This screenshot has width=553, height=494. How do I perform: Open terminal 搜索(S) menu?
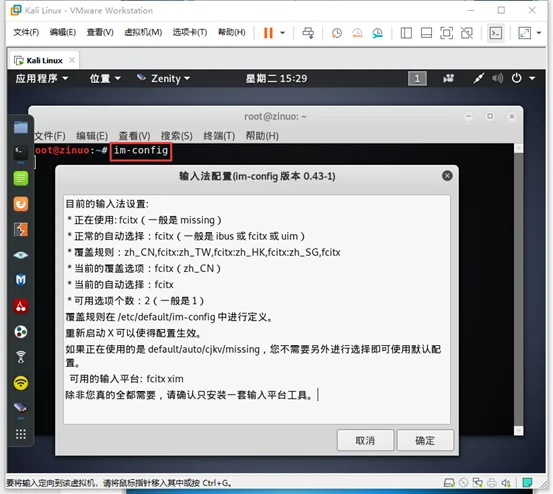[177, 136]
